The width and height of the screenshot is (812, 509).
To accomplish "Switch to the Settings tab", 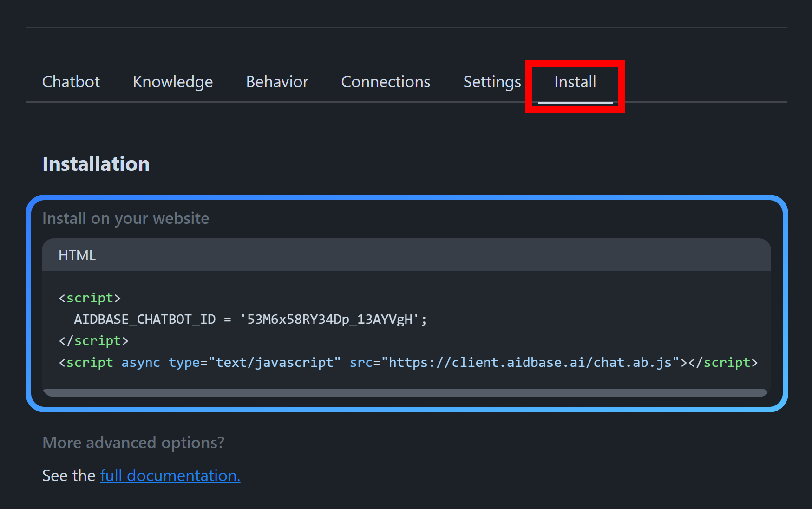I will pos(491,82).
